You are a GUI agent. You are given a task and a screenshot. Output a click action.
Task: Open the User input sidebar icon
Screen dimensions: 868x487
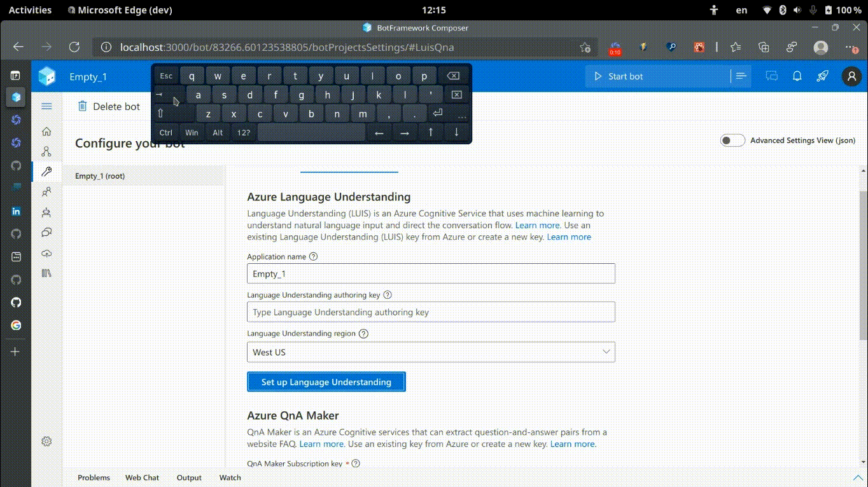pos(46,192)
